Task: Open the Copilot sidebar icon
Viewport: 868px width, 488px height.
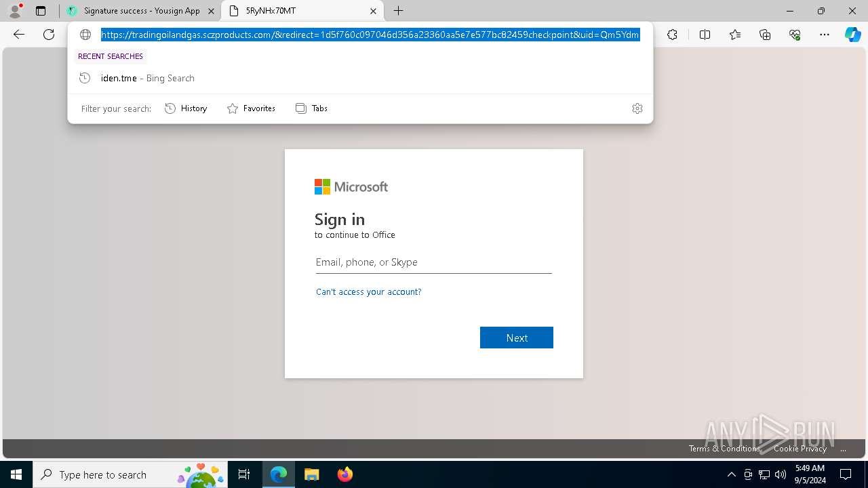Action: [x=852, y=35]
